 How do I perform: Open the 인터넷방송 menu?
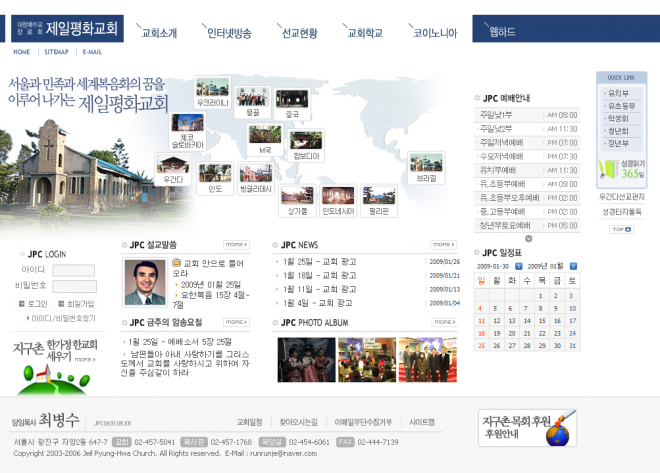[229, 33]
